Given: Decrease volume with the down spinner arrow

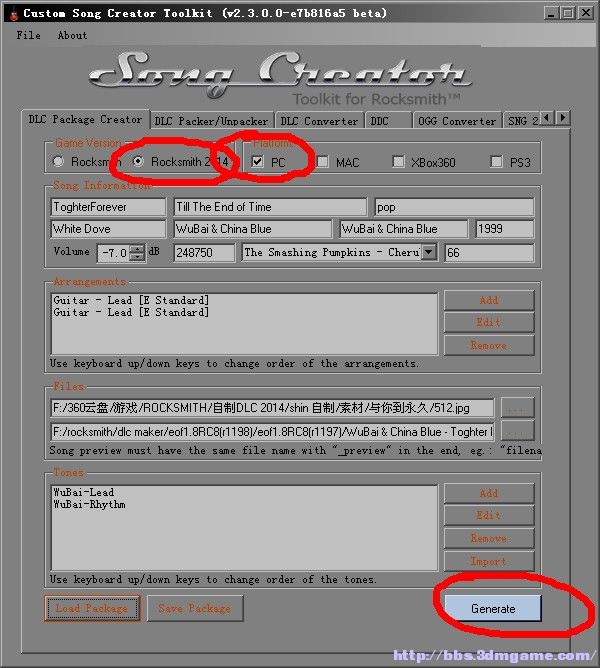Looking at the screenshot, I should (137, 256).
